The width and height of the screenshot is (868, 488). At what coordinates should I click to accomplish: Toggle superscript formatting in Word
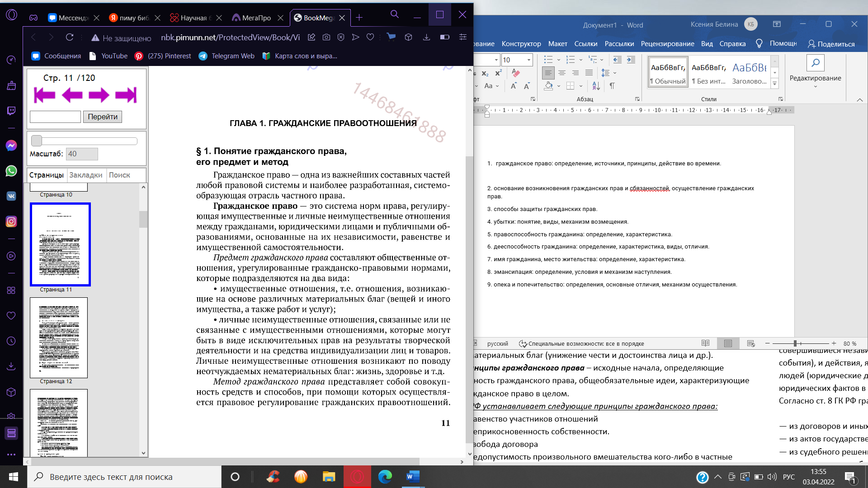click(498, 73)
